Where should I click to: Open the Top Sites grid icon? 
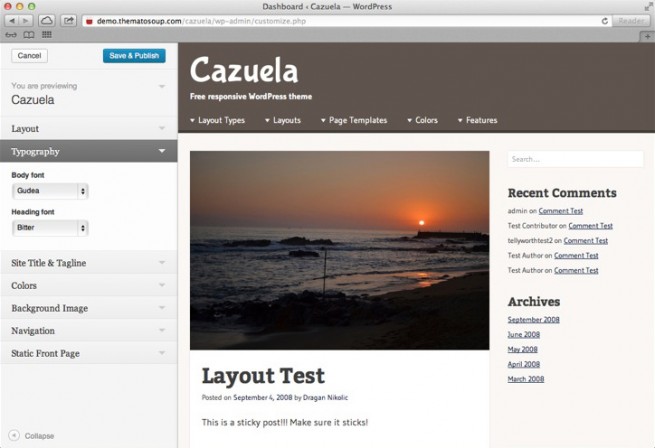click(46, 34)
